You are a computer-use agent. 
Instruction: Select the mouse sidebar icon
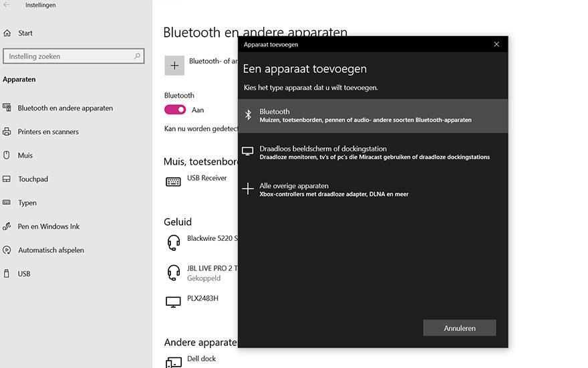click(x=7, y=155)
